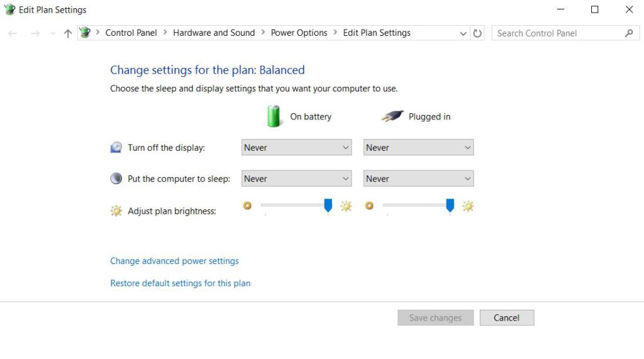Open On battery sleep dropdown
This screenshot has height=359, width=644.
point(296,179)
